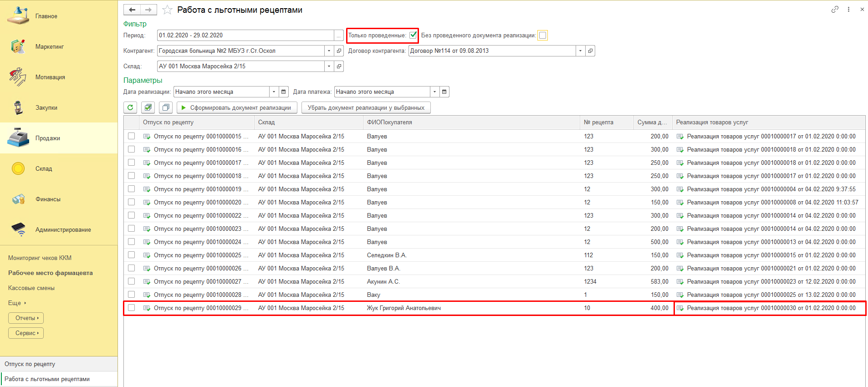Image resolution: width=868 pixels, height=387 pixels.
Task: Open Контрагент record with open-form icon
Action: (x=339, y=51)
